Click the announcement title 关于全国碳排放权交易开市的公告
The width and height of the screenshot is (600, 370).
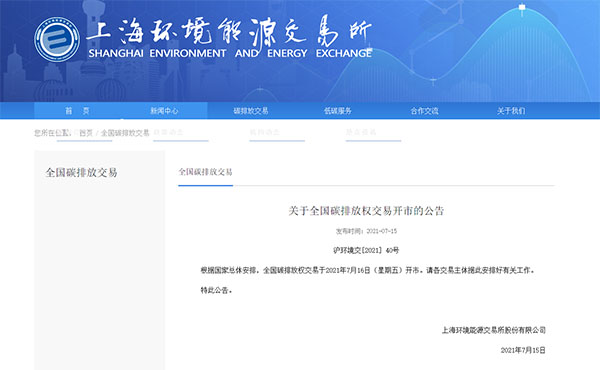pyautogui.click(x=366, y=211)
